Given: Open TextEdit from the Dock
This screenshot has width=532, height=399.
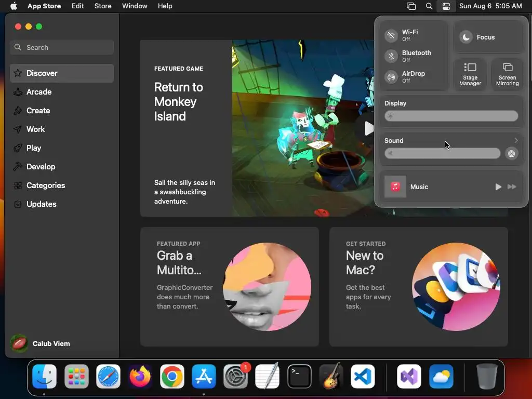Looking at the screenshot, I should 268,376.
